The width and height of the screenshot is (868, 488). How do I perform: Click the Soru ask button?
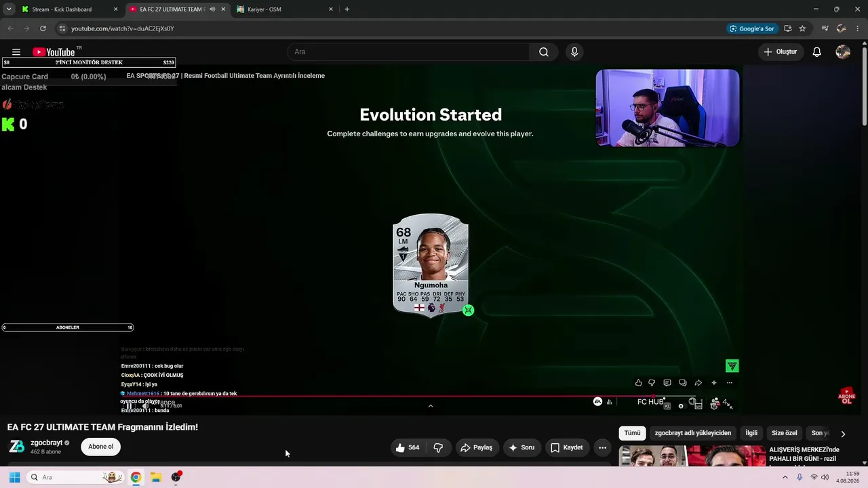522,447
